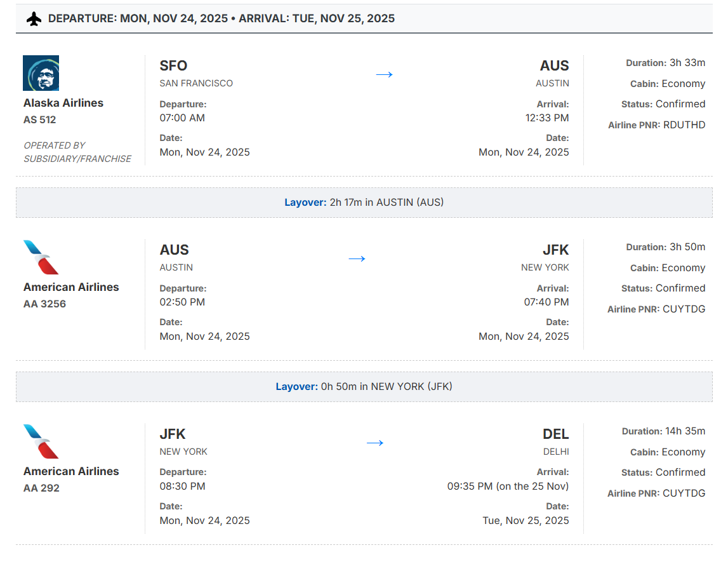Click the Layover 0h 50m in NEW YORK banner
This screenshot has height=564, width=728.
(364, 387)
